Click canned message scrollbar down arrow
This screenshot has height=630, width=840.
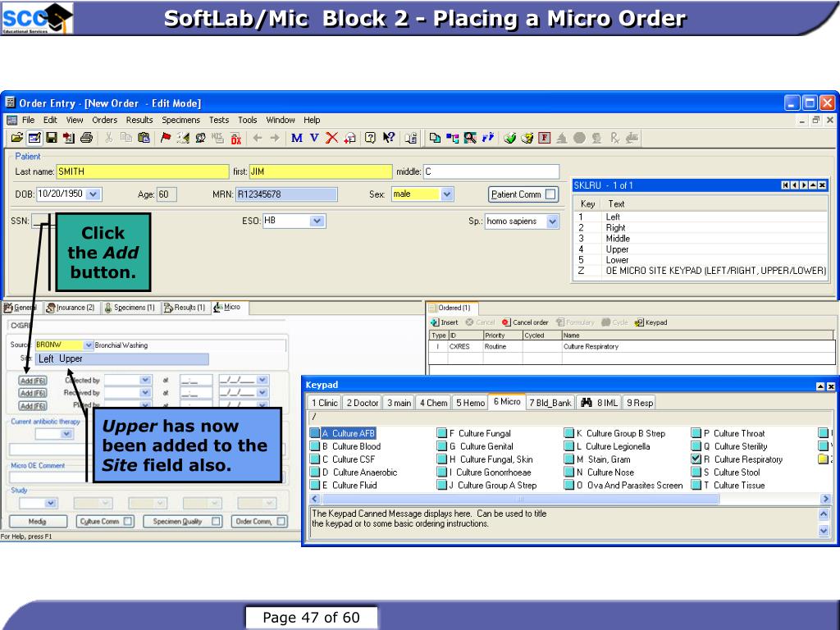click(x=824, y=531)
